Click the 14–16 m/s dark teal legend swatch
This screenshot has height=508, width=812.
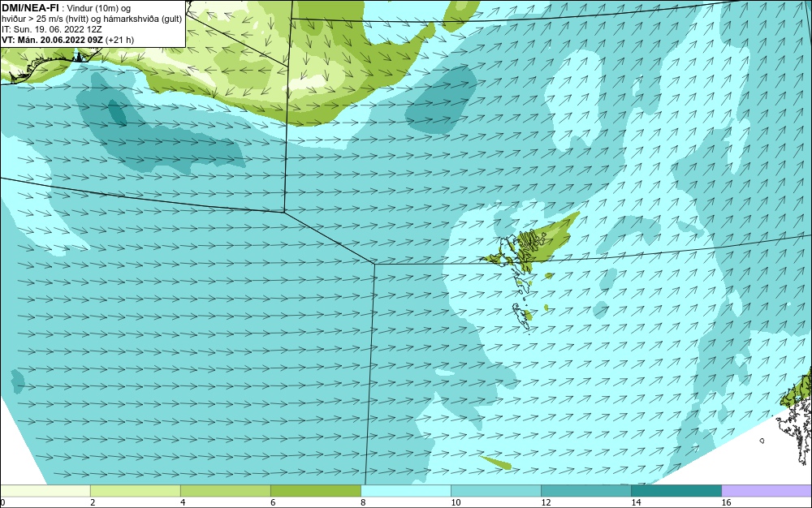click(676, 490)
